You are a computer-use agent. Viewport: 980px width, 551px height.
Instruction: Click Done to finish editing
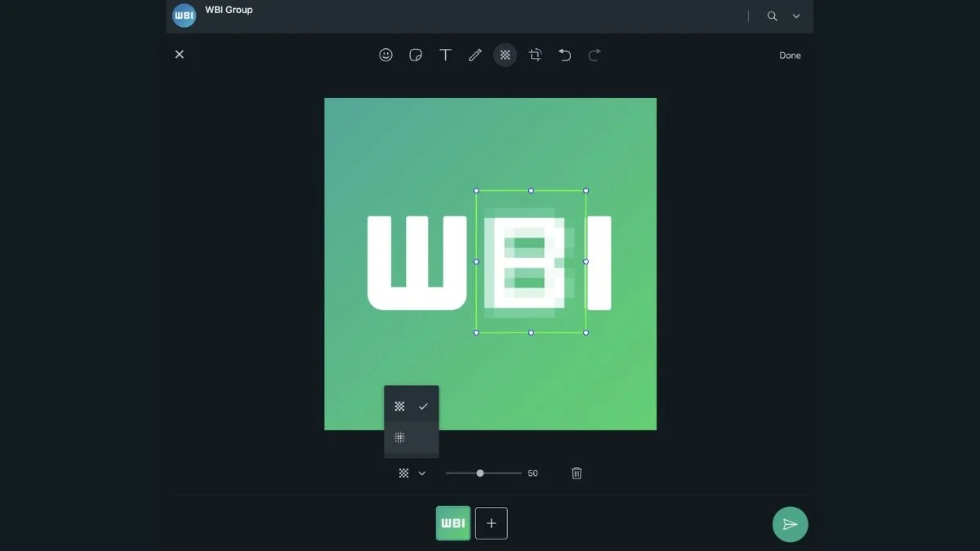point(790,56)
